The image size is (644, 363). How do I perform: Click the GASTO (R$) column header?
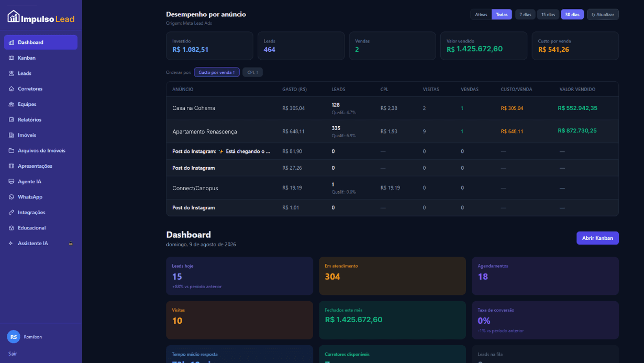tap(294, 89)
